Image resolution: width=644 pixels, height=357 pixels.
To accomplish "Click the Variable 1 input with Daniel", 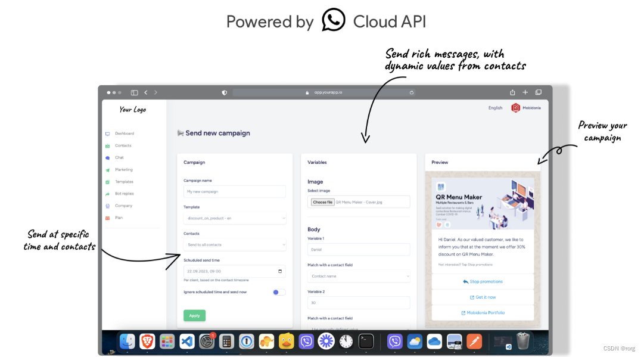I will click(359, 249).
